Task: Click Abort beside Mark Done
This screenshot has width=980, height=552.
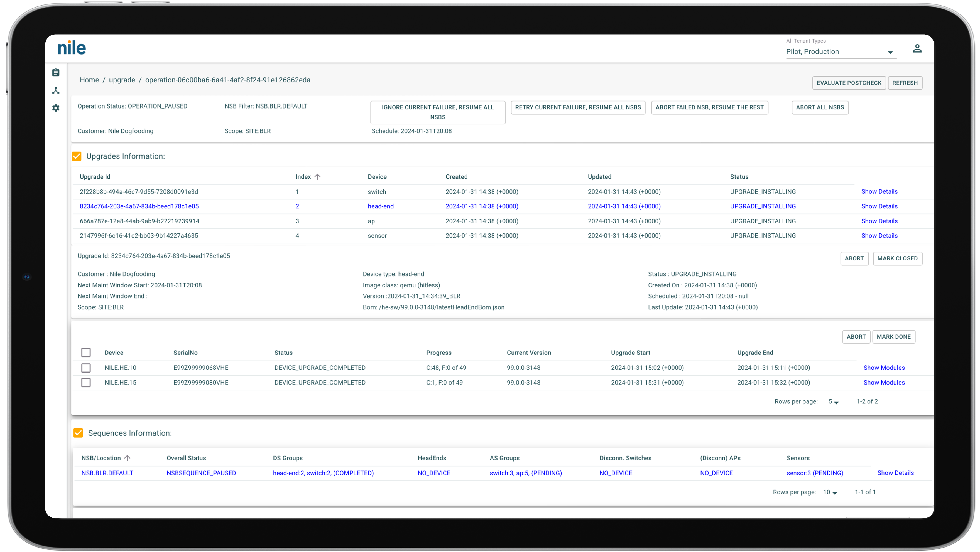Action: point(856,337)
